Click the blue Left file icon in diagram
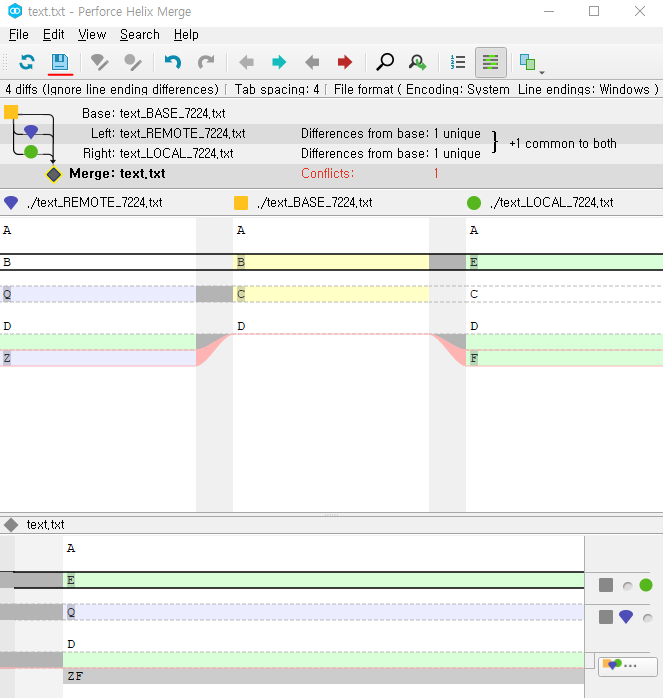Screen dimensions: 663x698 click(x=31, y=131)
